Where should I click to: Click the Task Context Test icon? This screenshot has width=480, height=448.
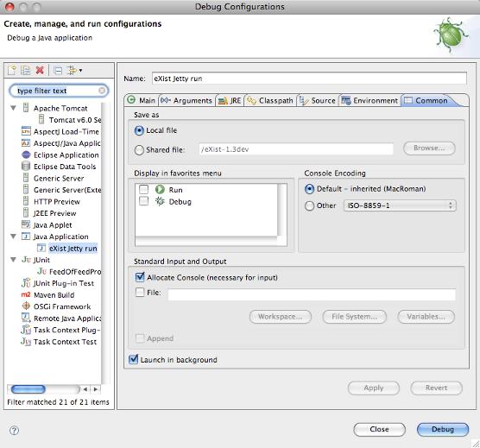coord(26,341)
